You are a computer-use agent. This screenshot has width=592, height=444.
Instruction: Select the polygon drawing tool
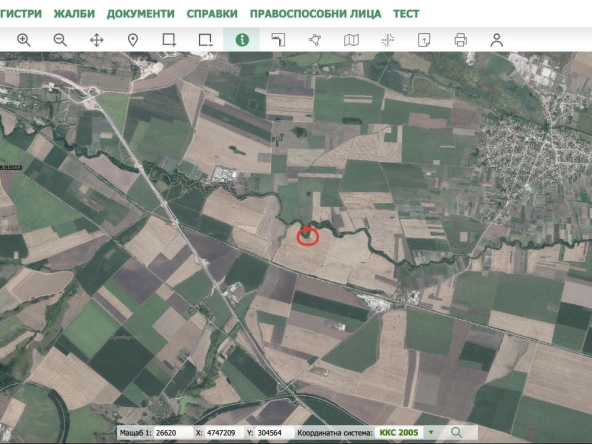click(315, 40)
